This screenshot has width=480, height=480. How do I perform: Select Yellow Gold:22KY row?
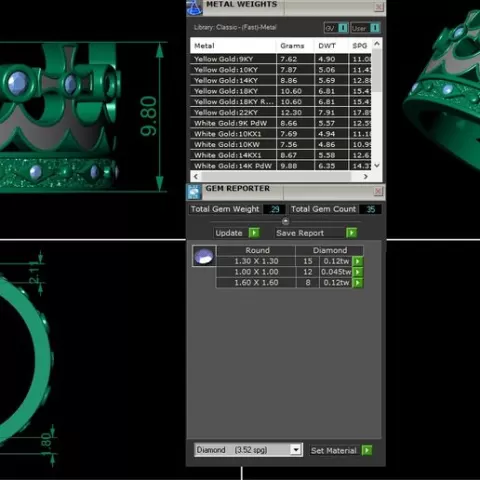[281, 112]
